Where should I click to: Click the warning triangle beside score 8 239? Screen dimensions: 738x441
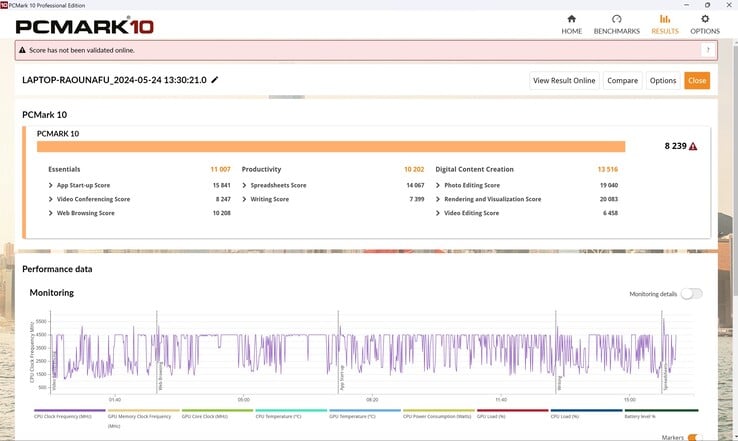click(693, 146)
